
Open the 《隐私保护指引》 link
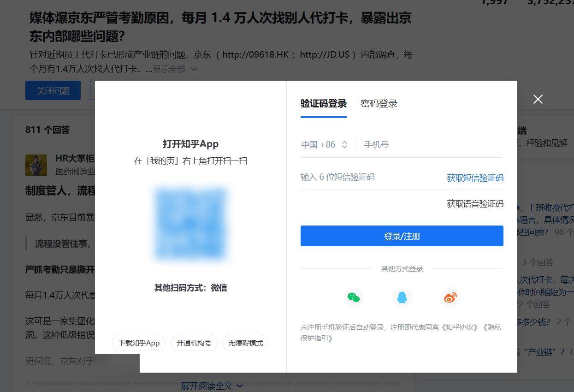click(401, 333)
